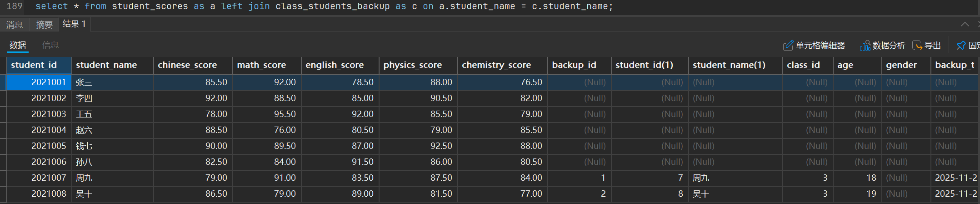Click the class_id column header
Screen dimensions: 980x204
(x=808, y=65)
